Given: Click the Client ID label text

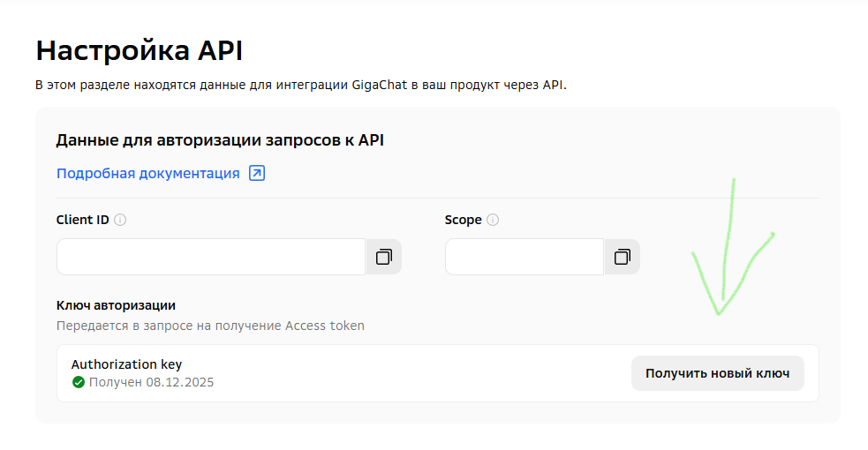Looking at the screenshot, I should (82, 220).
